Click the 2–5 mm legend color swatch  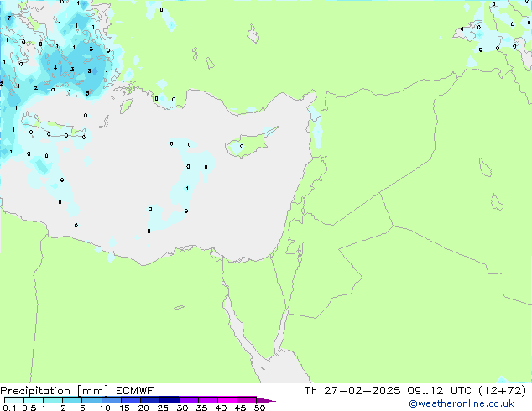pos(72,400)
